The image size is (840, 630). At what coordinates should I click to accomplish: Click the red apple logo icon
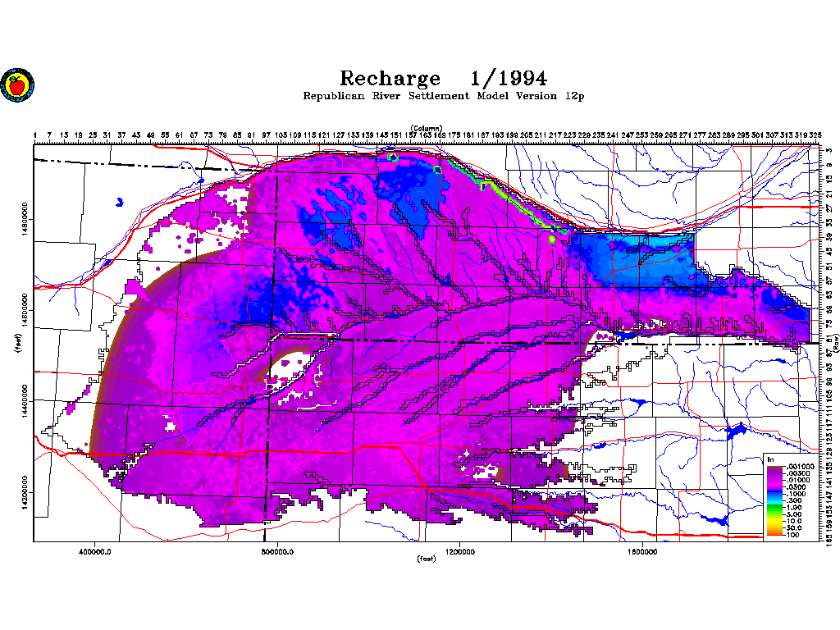click(x=17, y=84)
